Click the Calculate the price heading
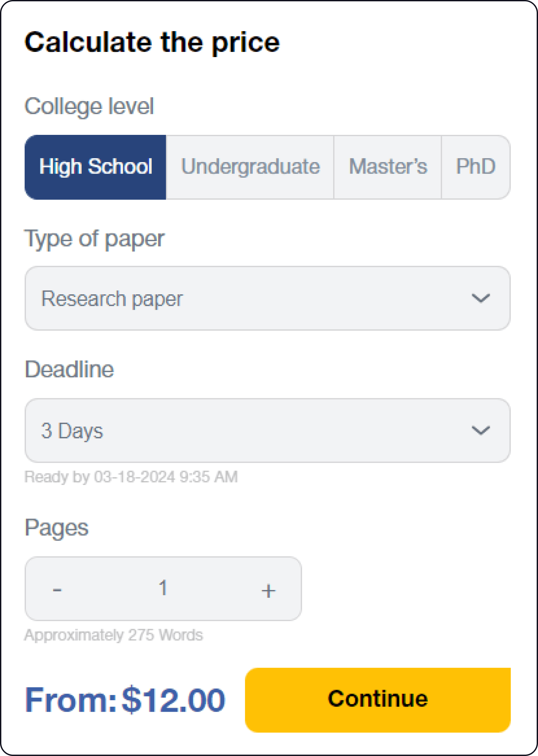 (x=152, y=42)
